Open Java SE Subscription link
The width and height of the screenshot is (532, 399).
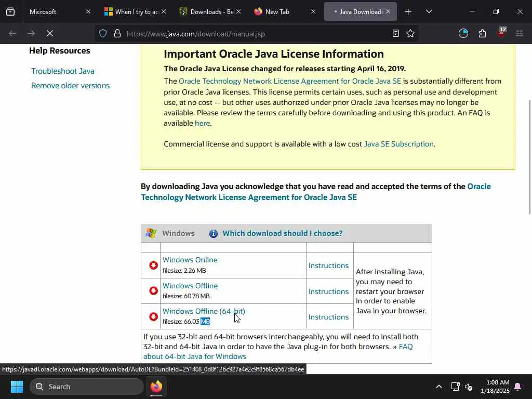[398, 144]
